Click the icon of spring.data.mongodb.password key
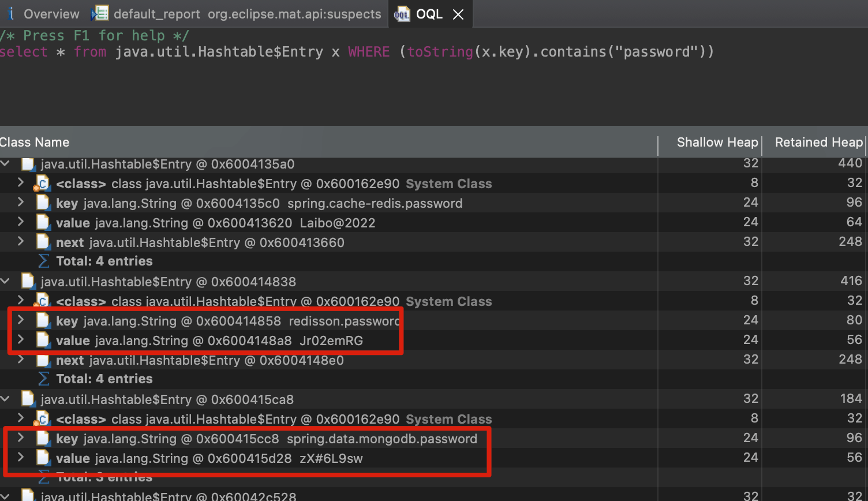Screen dimensions: 868x501 [43, 439]
